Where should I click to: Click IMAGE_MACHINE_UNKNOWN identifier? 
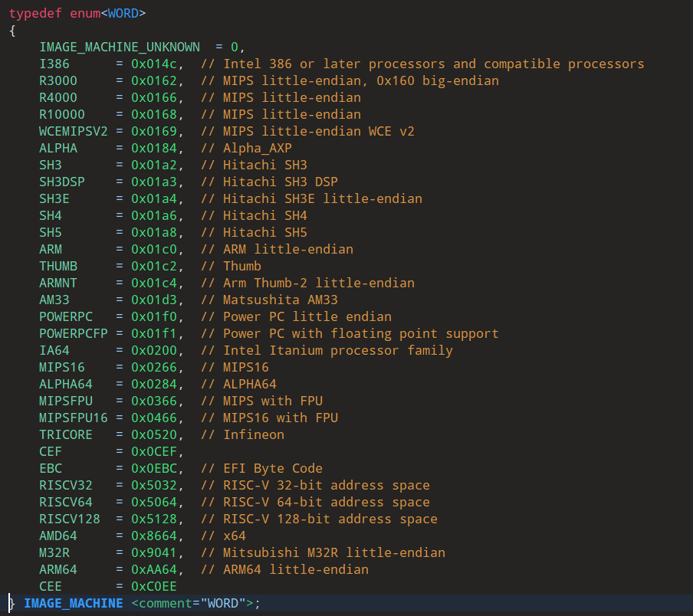[120, 47]
